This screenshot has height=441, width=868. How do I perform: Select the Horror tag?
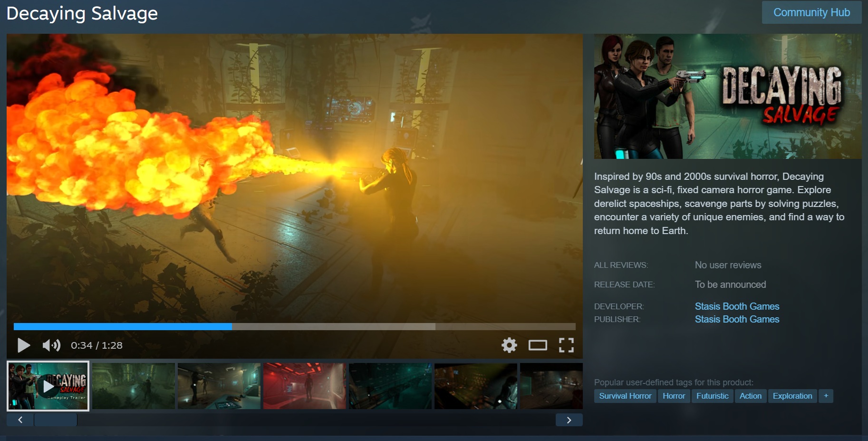[x=674, y=396]
